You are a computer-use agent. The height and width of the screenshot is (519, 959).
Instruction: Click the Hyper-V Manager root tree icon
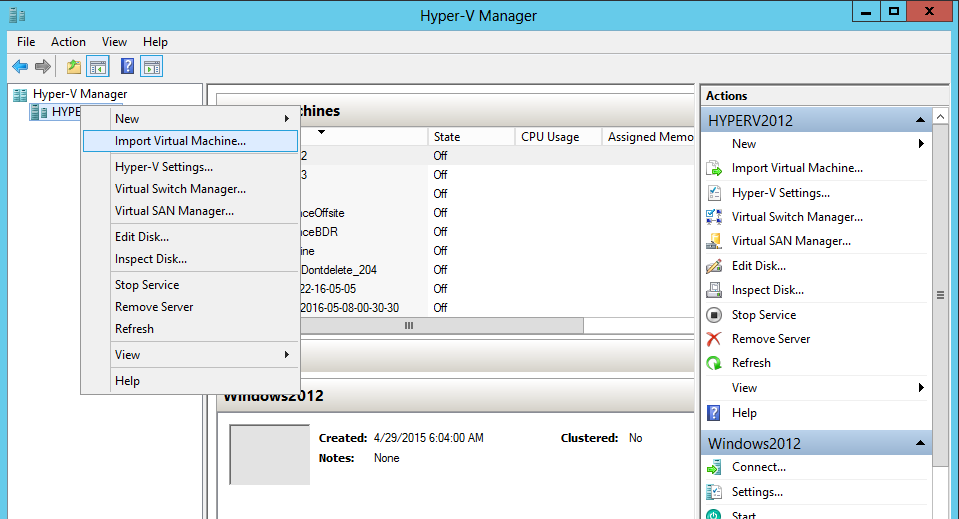20,94
